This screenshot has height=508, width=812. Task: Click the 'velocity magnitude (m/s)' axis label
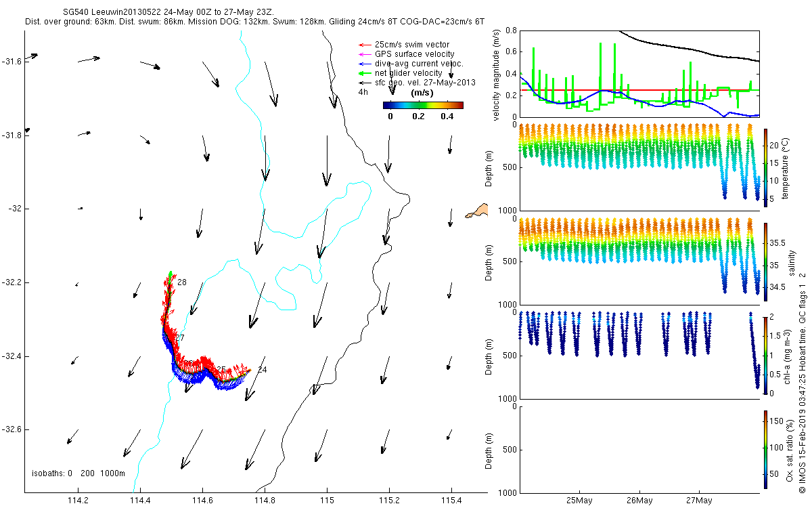point(497,75)
